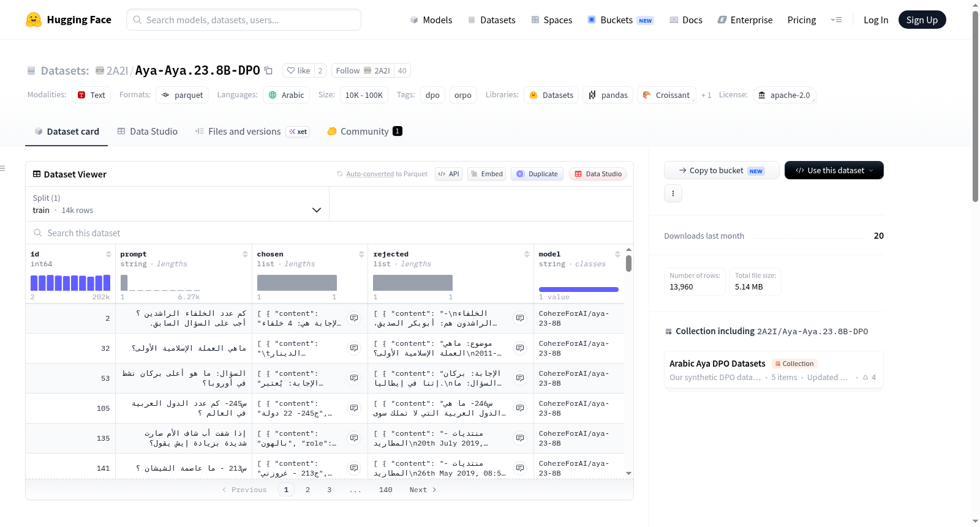Viewport: 980px width, 527px height.
Task: Expand chat view for id 2 rejected cell
Action: [x=520, y=318]
